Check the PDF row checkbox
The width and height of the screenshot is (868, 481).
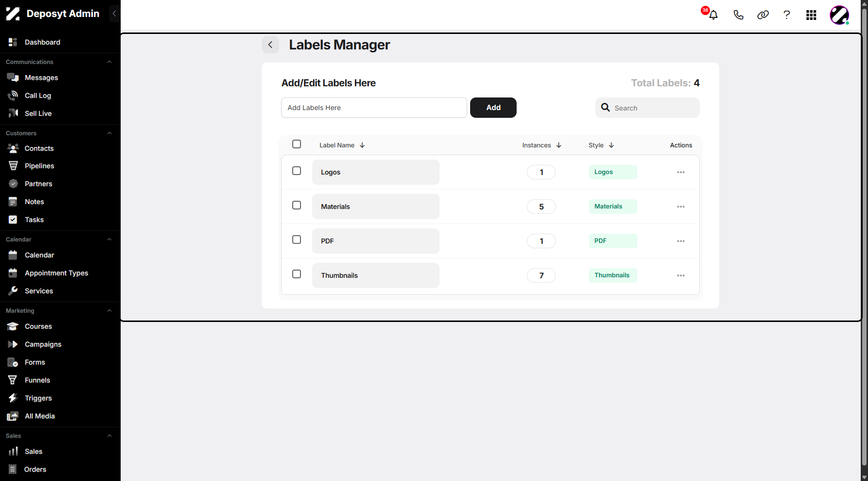[x=297, y=240]
